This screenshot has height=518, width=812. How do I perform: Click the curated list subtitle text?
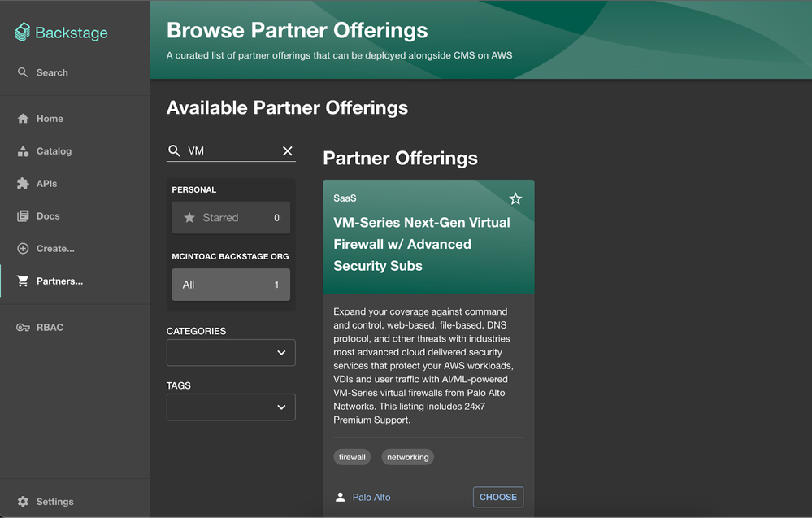[339, 55]
